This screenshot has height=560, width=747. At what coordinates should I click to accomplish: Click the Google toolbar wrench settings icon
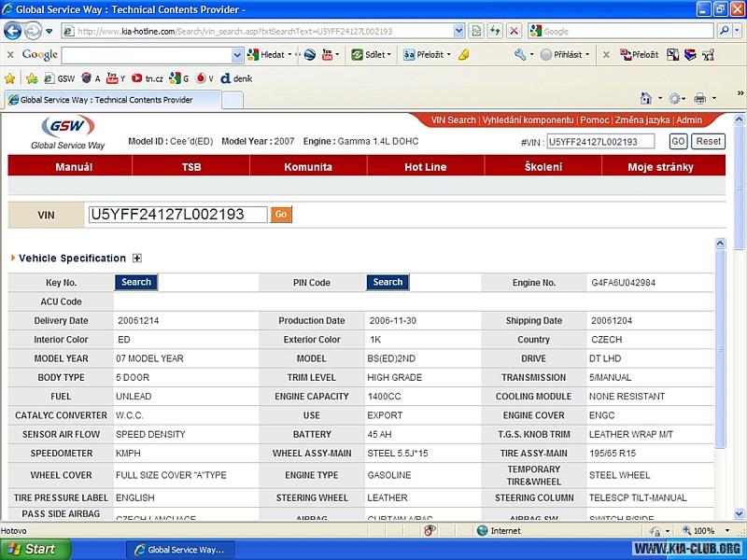519,55
